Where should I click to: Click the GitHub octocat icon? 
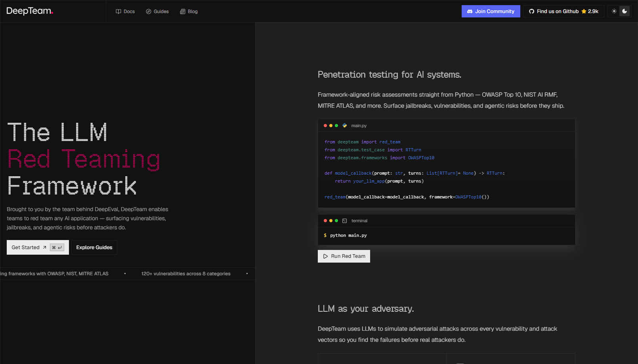click(x=532, y=11)
